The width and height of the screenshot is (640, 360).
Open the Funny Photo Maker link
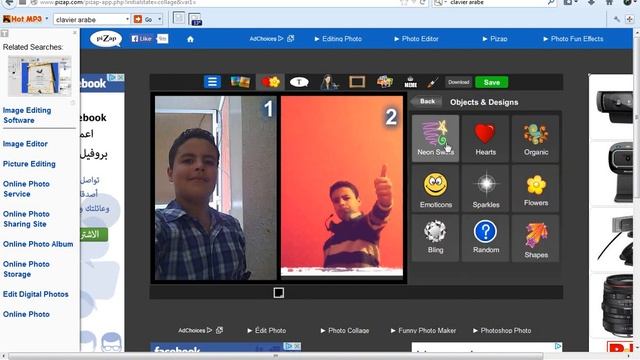pyautogui.click(x=423, y=330)
